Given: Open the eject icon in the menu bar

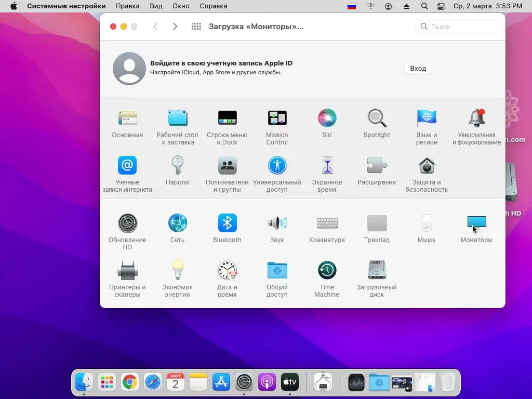Looking at the screenshot, I should point(406,6).
